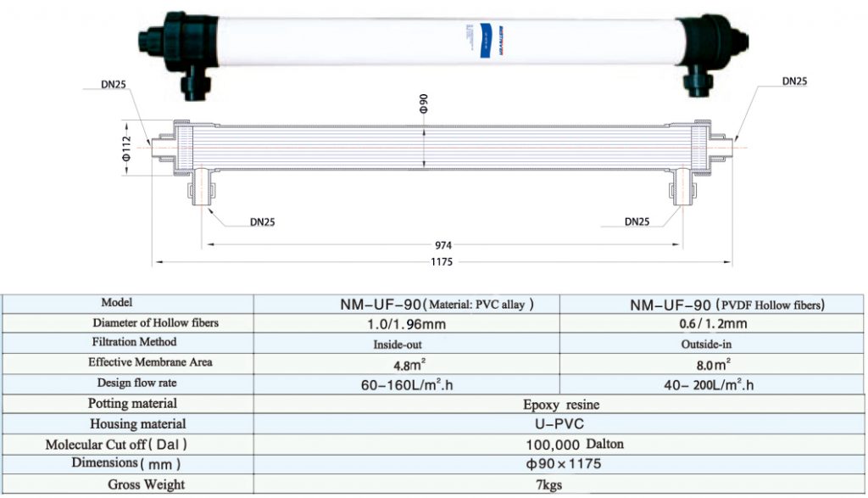Click the black side port fitting on the housing
The image size is (868, 498).
point(196,85)
